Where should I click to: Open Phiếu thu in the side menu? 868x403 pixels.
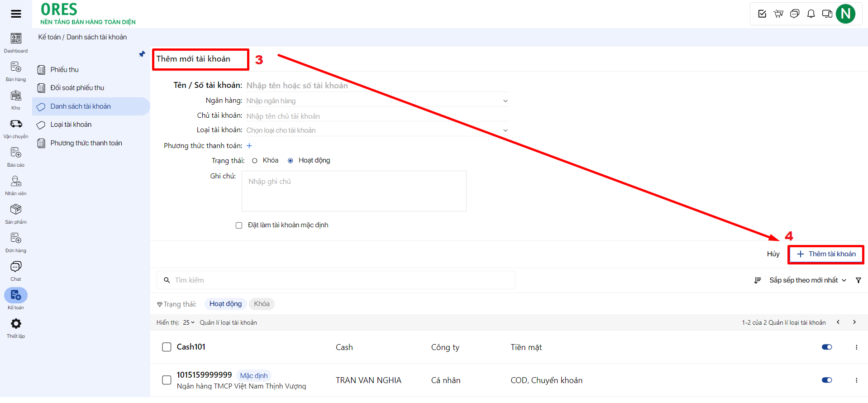tap(64, 70)
